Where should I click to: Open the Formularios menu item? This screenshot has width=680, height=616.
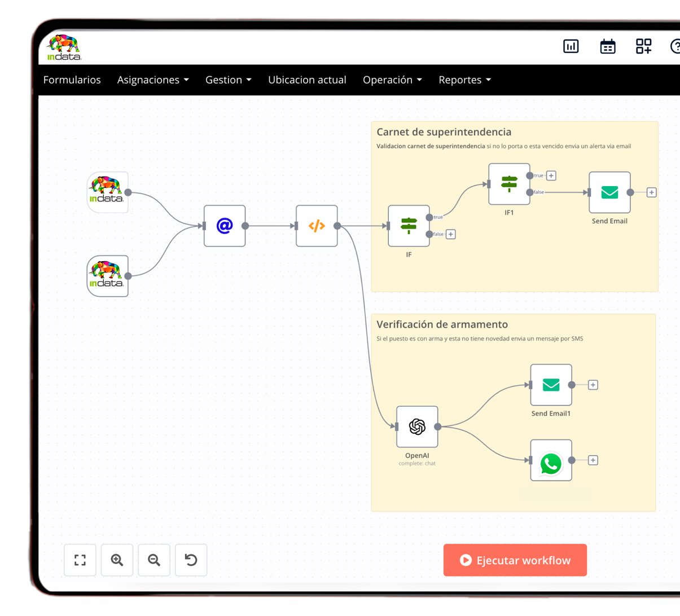point(72,80)
